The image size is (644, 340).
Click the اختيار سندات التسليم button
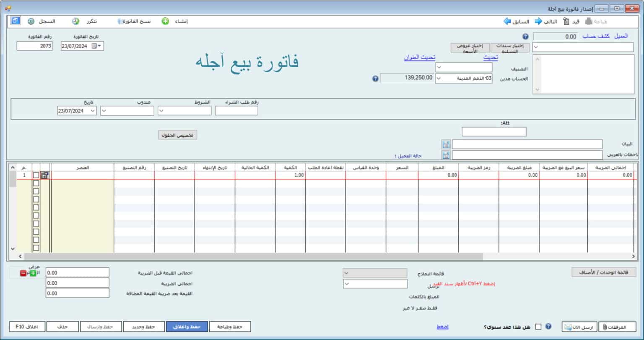pos(510,48)
